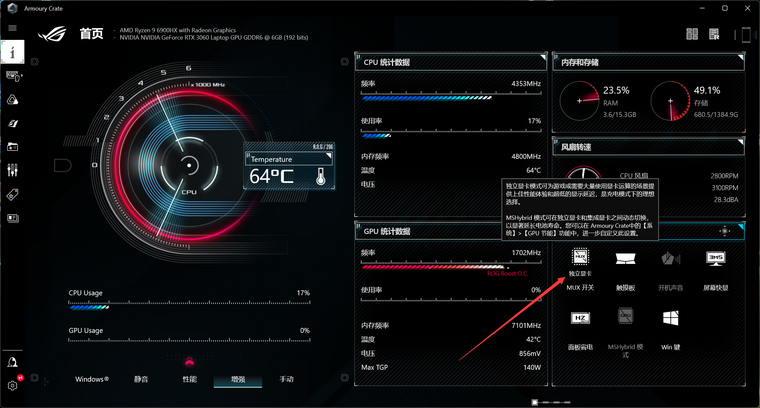Image resolution: width=760 pixels, height=408 pixels.
Task: Toggle the 开机声音 boot sound setting
Action: (x=670, y=287)
